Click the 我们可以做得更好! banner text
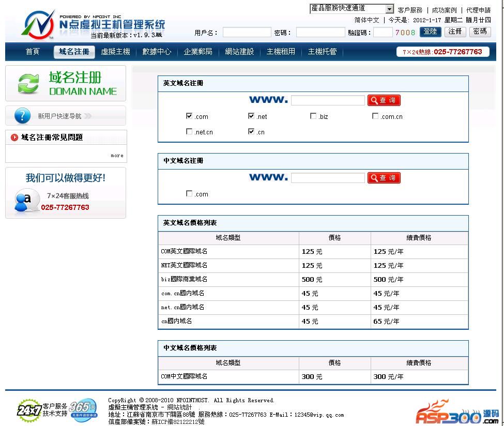The image size is (504, 426). pyautogui.click(x=66, y=178)
